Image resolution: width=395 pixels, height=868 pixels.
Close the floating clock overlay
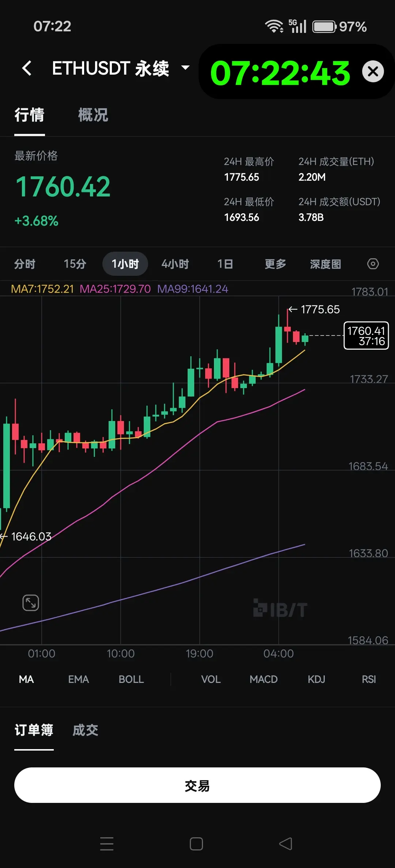click(x=373, y=71)
